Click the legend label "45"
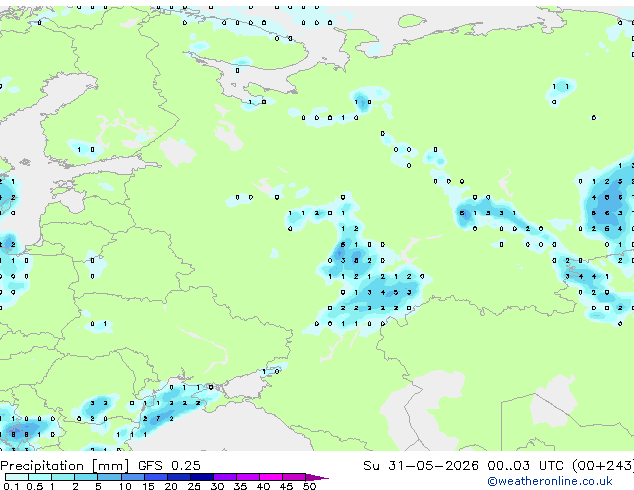This screenshot has width=634, height=490. click(x=286, y=486)
